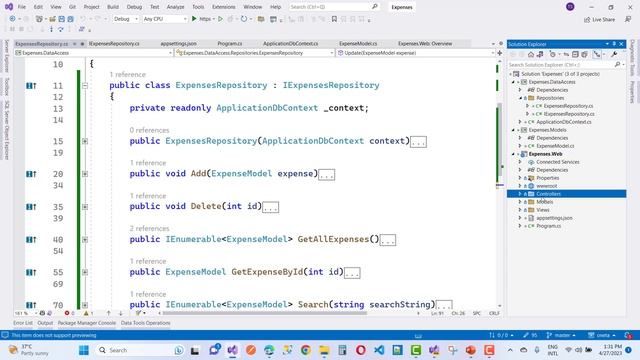
Task: Open the Package Manager Console tab
Action: [x=87, y=323]
